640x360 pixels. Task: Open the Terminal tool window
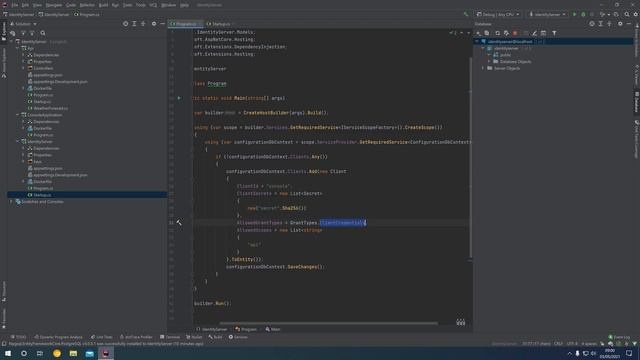click(170, 337)
